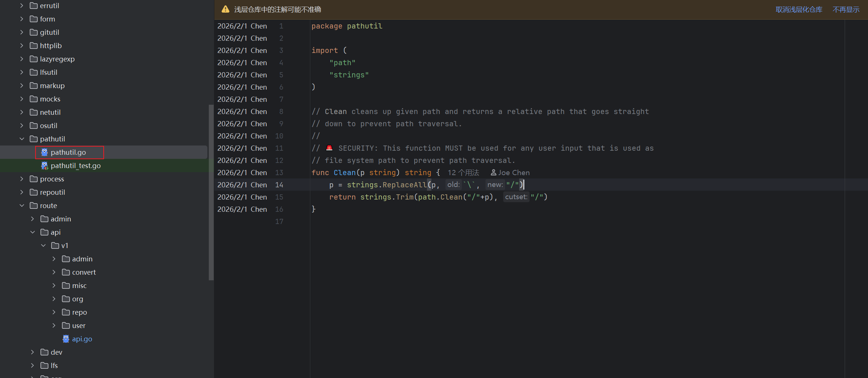Click the api.go gopher file icon

tap(66, 339)
